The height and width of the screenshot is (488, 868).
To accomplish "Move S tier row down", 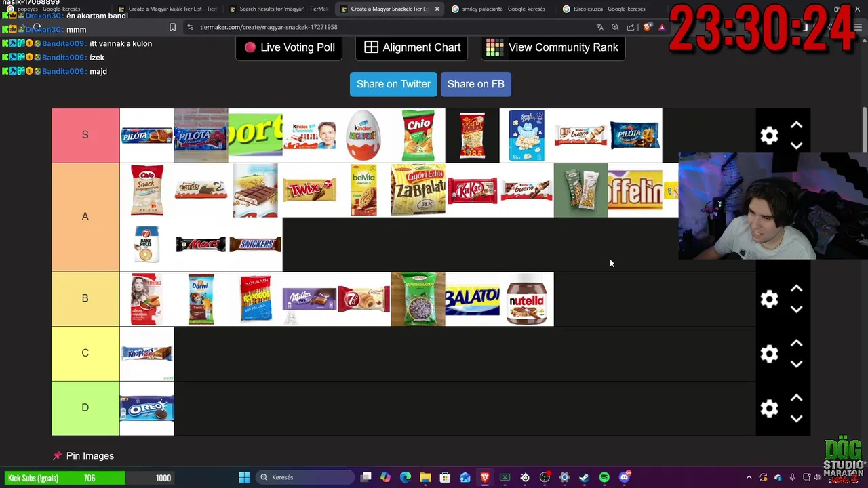I will click(797, 146).
